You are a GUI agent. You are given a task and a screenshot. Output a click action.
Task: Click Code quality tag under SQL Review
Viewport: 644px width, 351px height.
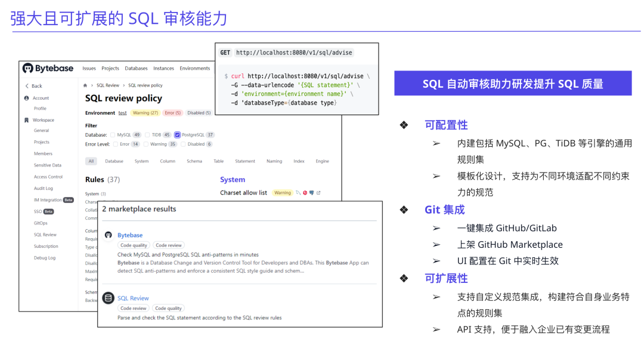coord(168,308)
